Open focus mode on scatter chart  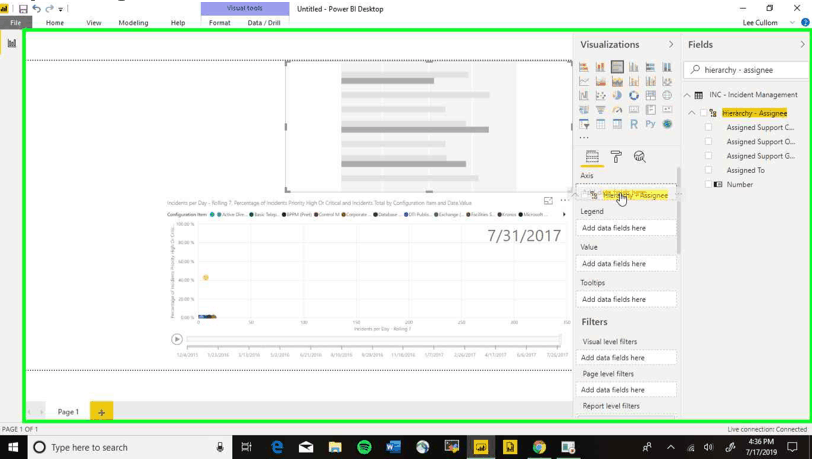[x=548, y=201]
